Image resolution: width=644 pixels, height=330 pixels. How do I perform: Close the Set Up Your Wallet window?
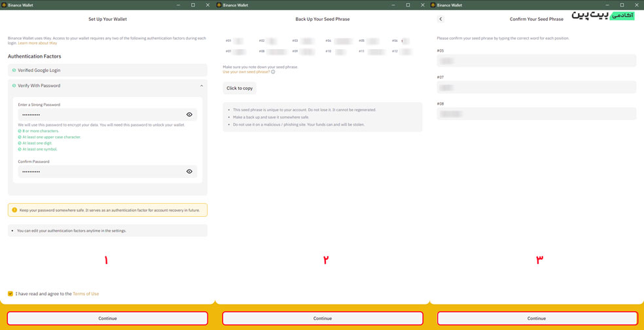tap(207, 5)
